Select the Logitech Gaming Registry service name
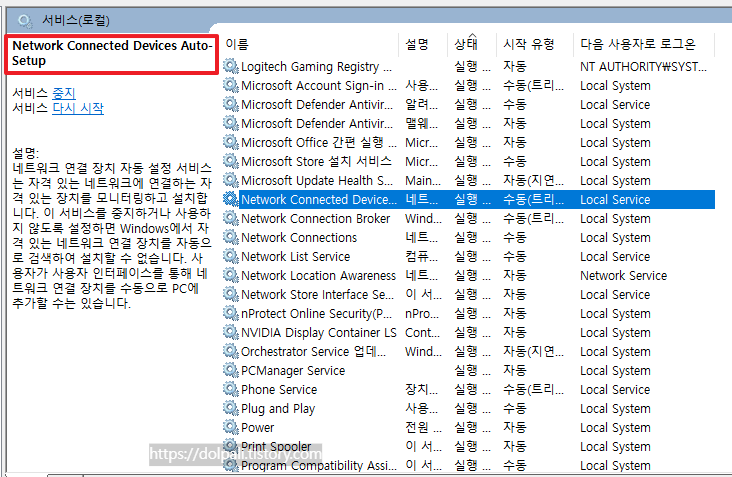This screenshot has height=477, width=732. click(x=316, y=67)
